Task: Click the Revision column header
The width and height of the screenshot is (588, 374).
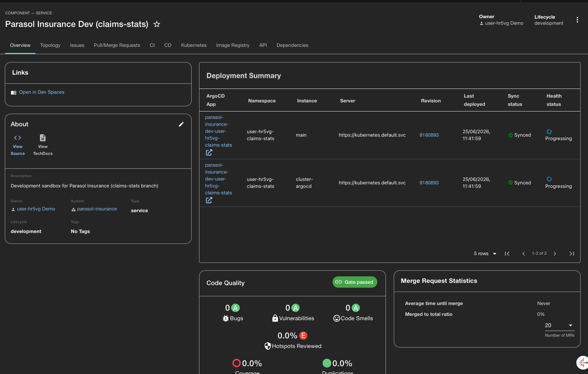Action: [431, 101]
